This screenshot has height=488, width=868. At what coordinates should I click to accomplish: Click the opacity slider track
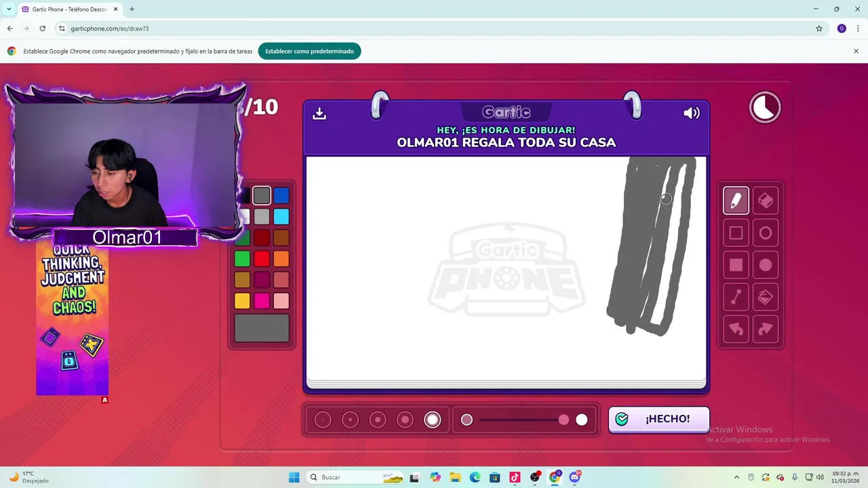(524, 420)
